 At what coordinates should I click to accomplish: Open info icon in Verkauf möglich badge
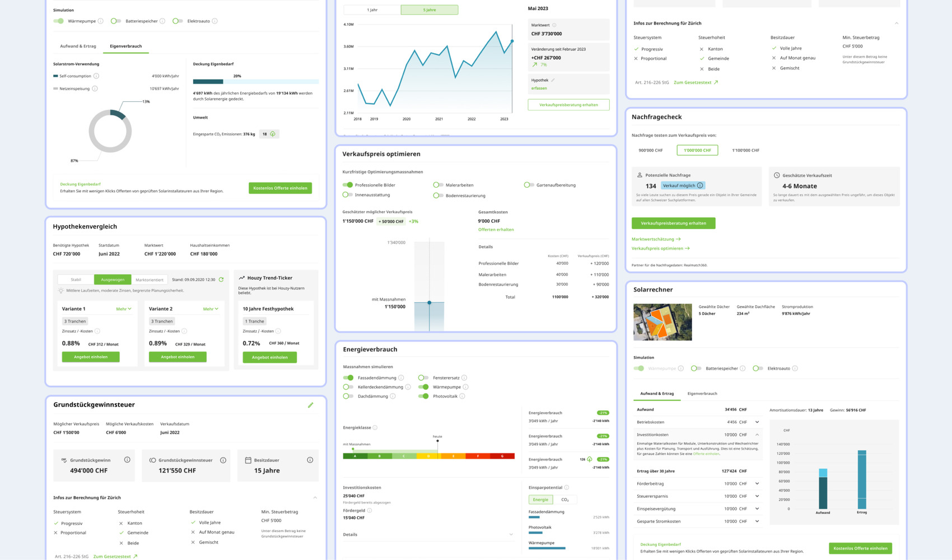[700, 185]
